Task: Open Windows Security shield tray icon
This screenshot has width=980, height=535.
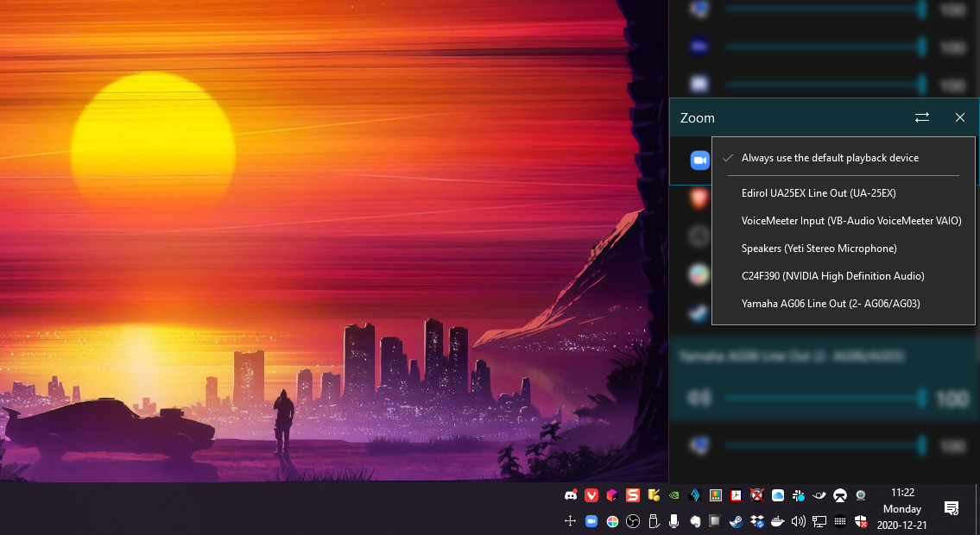Action: [861, 520]
